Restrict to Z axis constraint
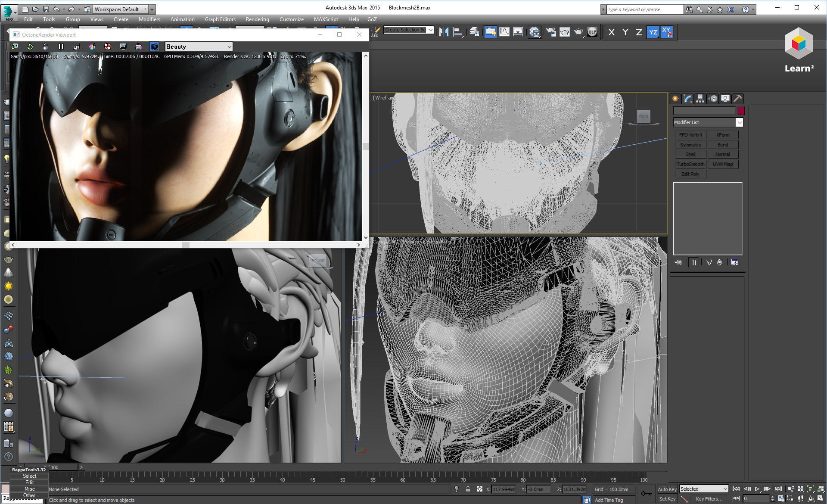 coord(639,32)
